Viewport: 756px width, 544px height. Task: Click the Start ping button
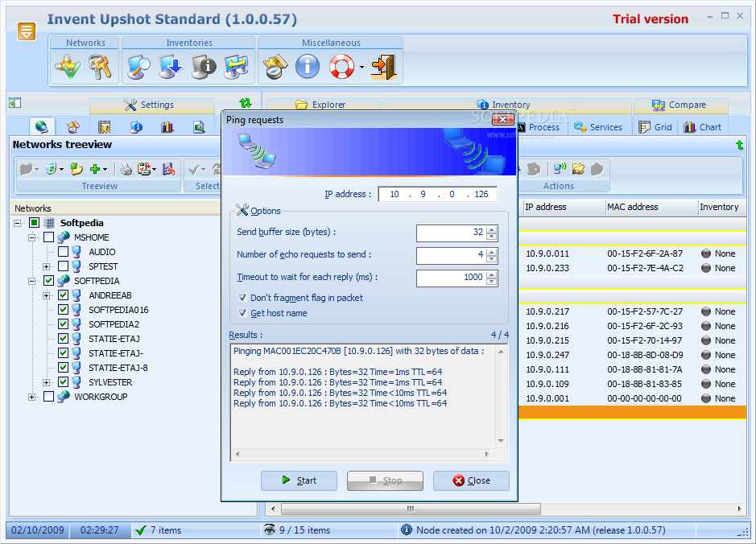click(x=299, y=480)
